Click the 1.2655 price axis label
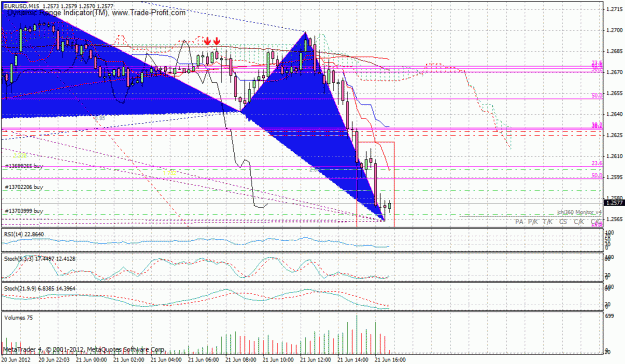This screenshot has height=364, width=625. point(615,93)
